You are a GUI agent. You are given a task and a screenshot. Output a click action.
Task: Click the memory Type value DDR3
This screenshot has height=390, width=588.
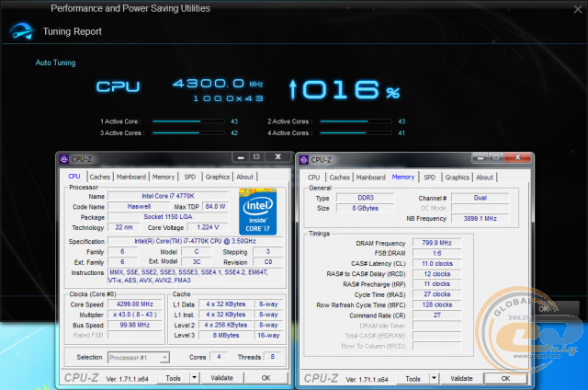click(x=366, y=198)
